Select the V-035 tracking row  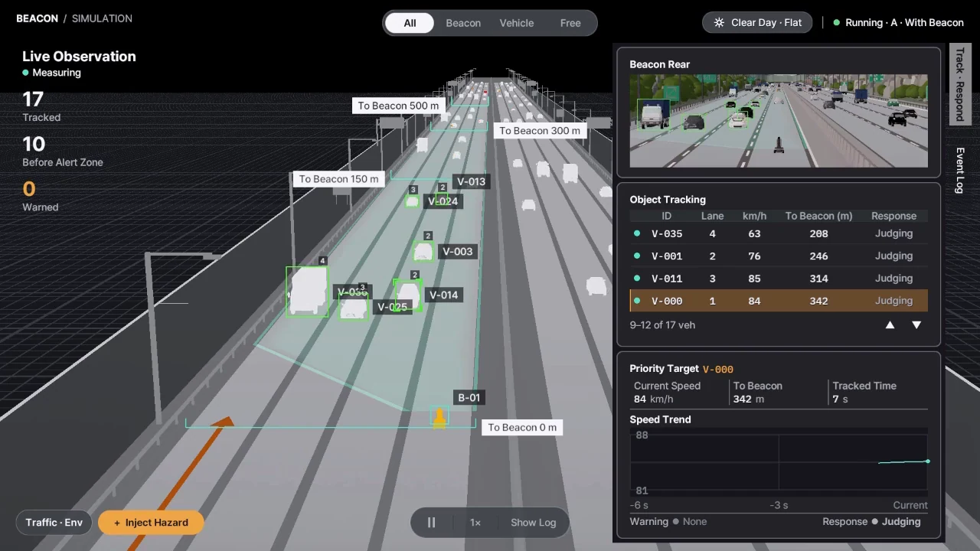[779, 233]
